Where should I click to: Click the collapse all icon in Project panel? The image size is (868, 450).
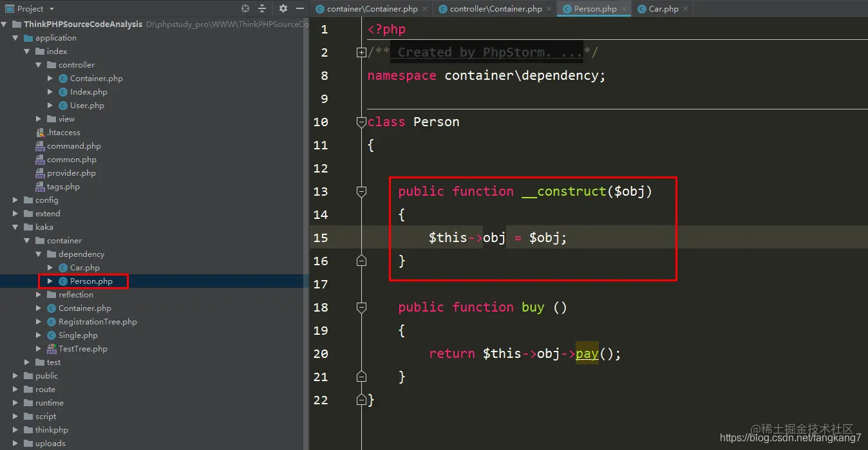(262, 8)
